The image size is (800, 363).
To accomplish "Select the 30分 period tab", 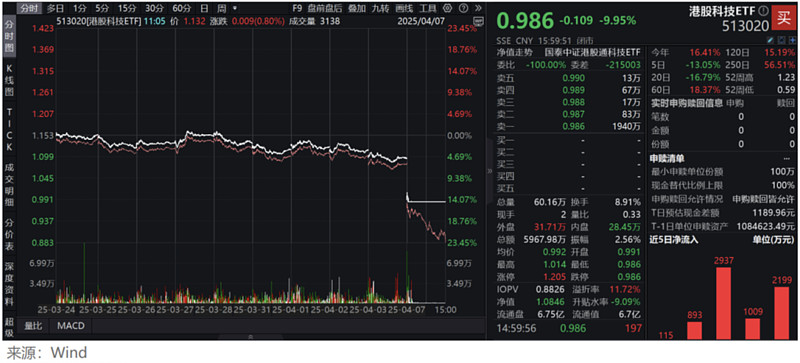I will pyautogui.click(x=153, y=9).
